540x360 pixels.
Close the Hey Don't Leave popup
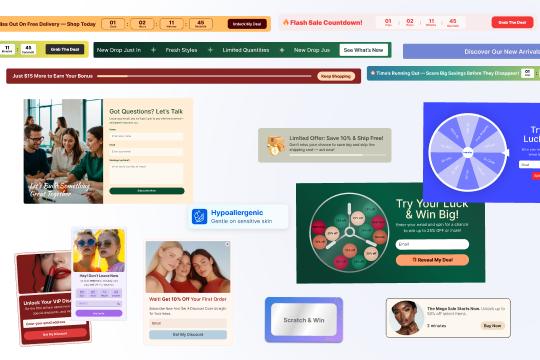(x=123, y=230)
